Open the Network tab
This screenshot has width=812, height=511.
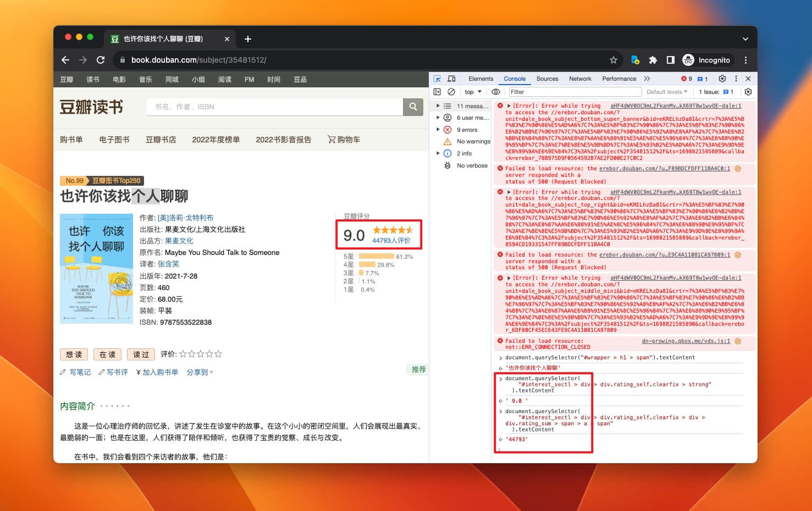[580, 79]
